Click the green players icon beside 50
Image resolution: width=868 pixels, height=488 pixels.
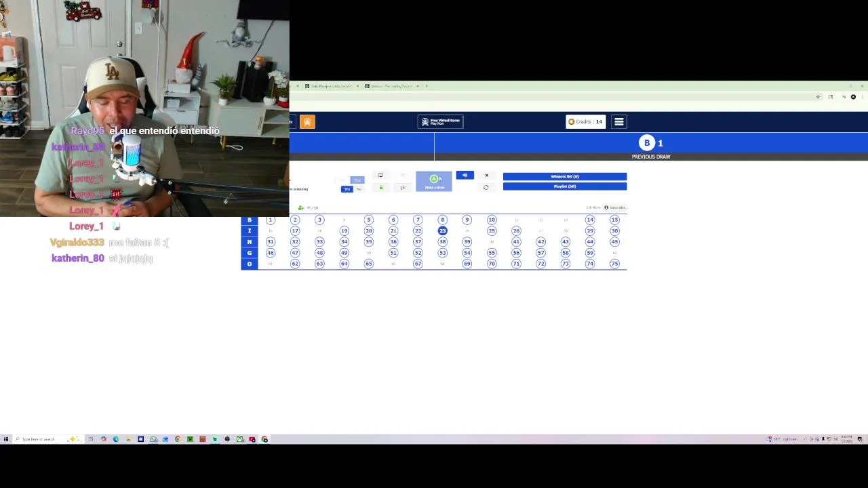point(301,207)
